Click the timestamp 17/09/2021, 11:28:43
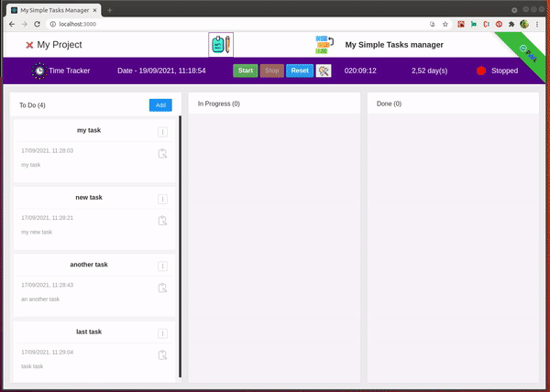The image size is (550, 392). click(x=48, y=285)
